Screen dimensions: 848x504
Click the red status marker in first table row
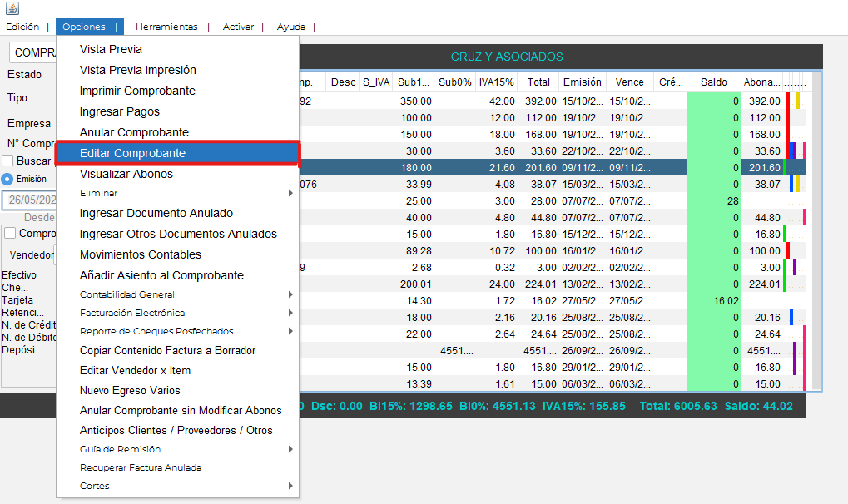point(788,101)
